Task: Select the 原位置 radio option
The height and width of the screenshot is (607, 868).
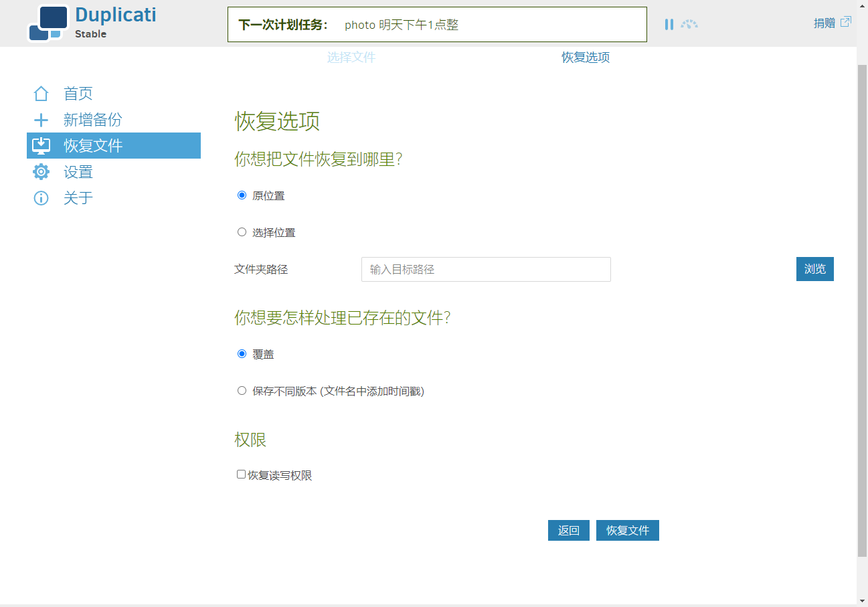Action: coord(242,195)
